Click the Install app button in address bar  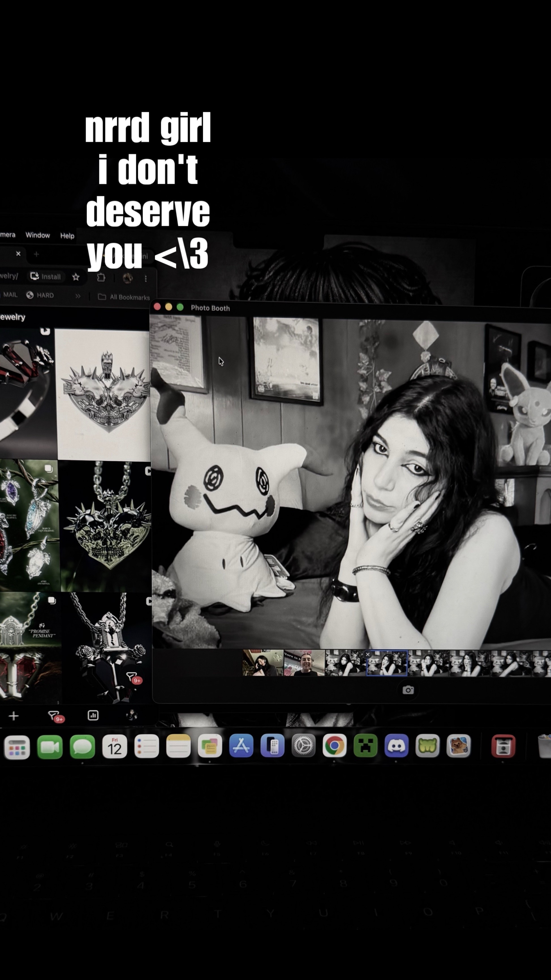(46, 277)
